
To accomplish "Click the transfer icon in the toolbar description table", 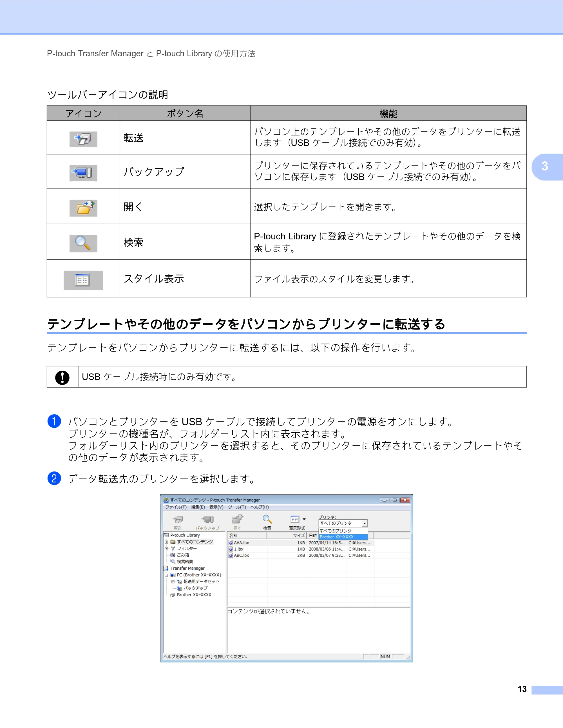I will (83, 139).
